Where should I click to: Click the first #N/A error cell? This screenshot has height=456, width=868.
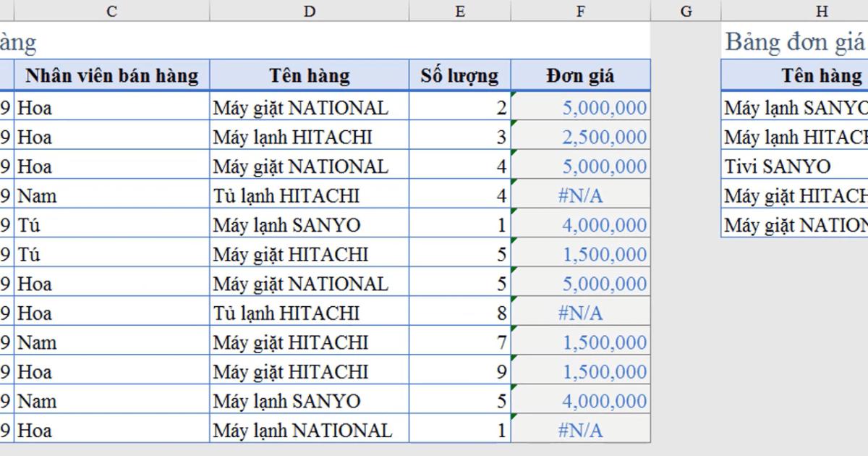tap(581, 195)
